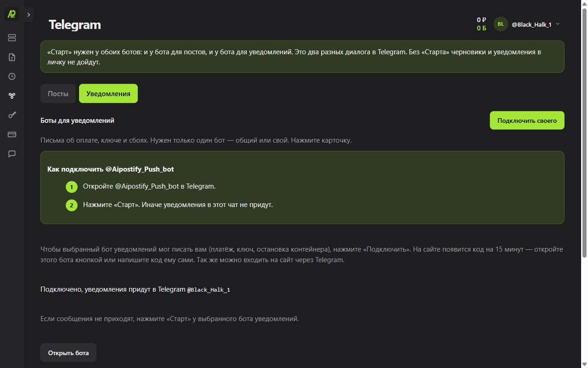Click the Открыть бота button
The image size is (588, 368).
pyautogui.click(x=68, y=353)
